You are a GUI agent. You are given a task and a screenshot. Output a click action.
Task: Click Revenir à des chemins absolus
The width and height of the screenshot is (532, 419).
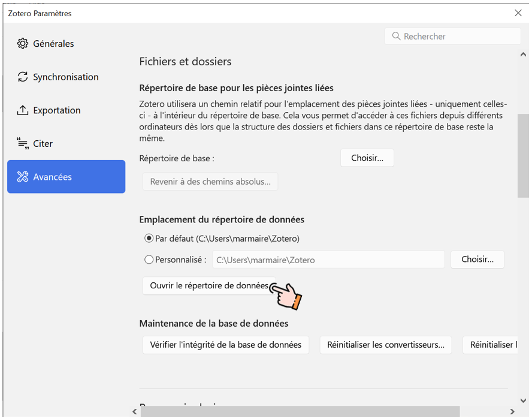pyautogui.click(x=210, y=181)
